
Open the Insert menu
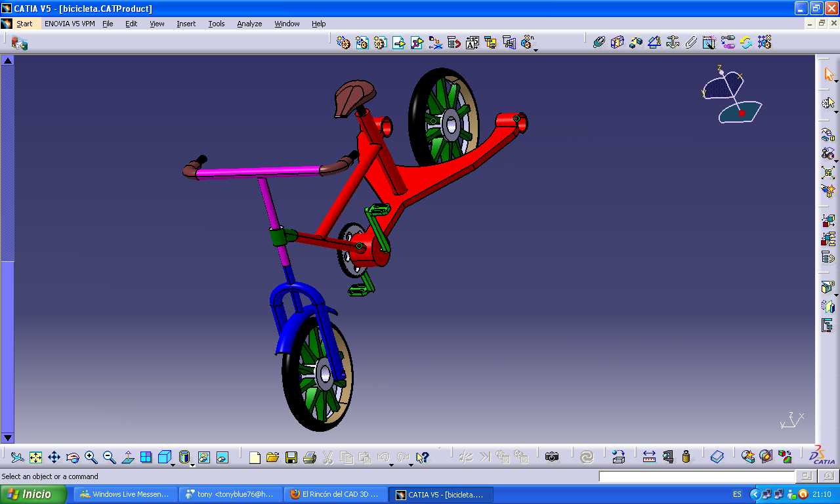coord(186,24)
